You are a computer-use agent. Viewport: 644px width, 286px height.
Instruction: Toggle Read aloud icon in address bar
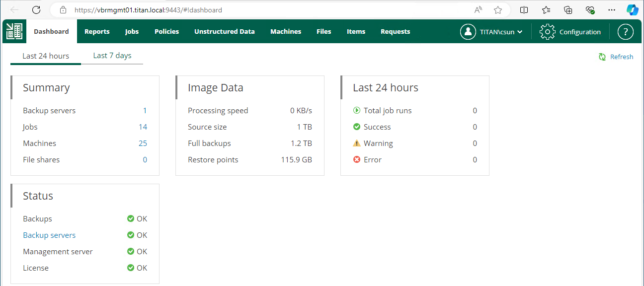tap(479, 10)
